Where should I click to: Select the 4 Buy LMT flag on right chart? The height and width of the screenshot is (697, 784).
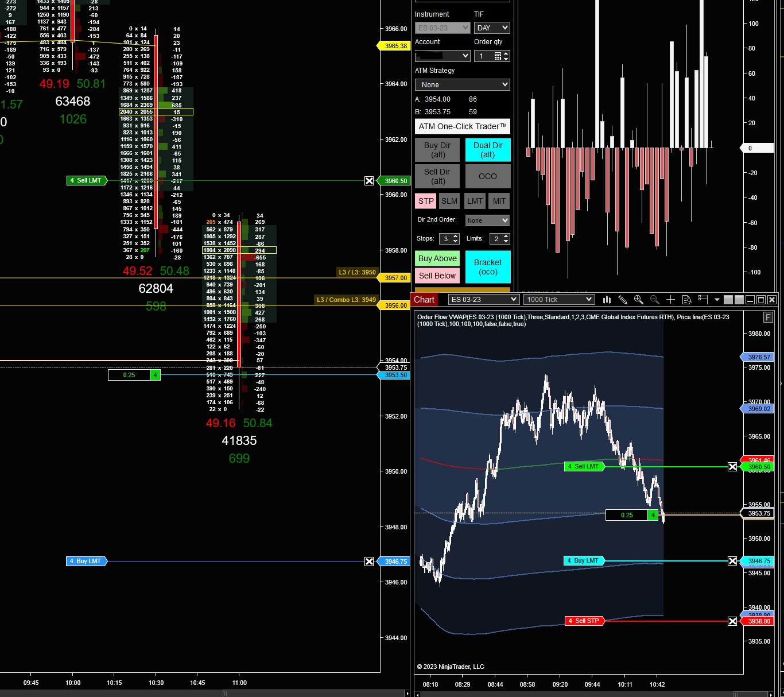click(x=585, y=561)
